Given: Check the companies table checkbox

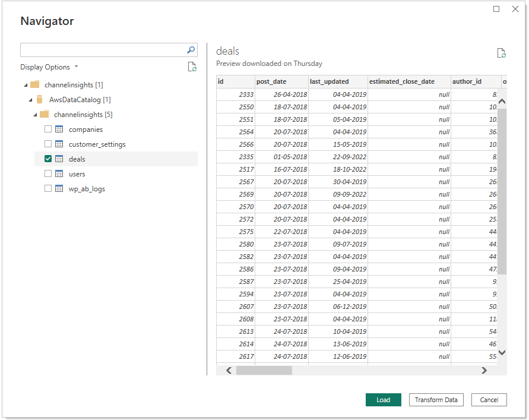Looking at the screenshot, I should point(48,129).
